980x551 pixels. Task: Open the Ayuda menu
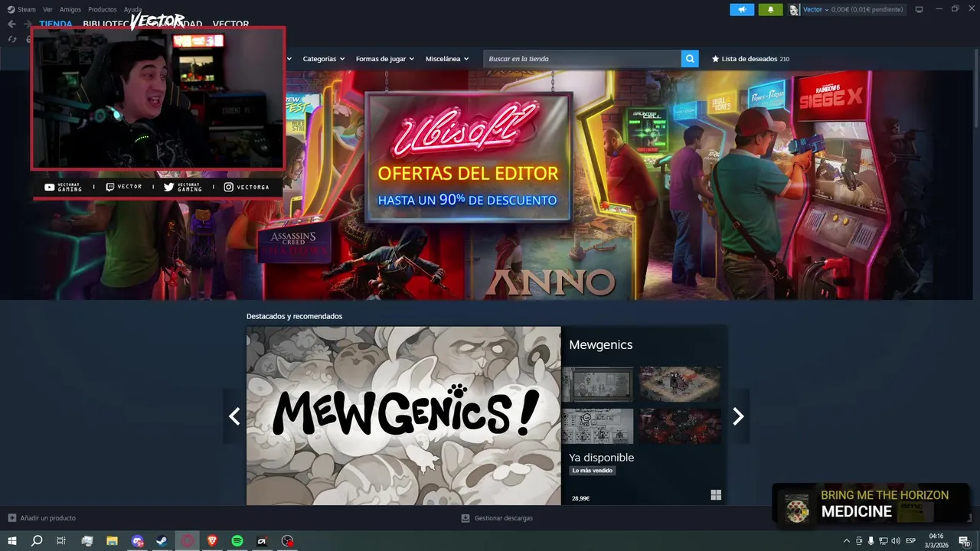(132, 9)
